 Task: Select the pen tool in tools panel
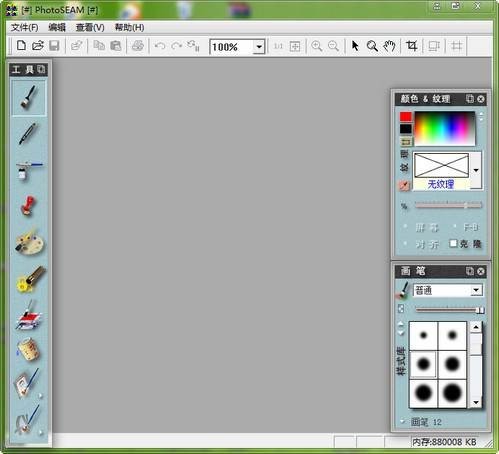pyautogui.click(x=28, y=134)
